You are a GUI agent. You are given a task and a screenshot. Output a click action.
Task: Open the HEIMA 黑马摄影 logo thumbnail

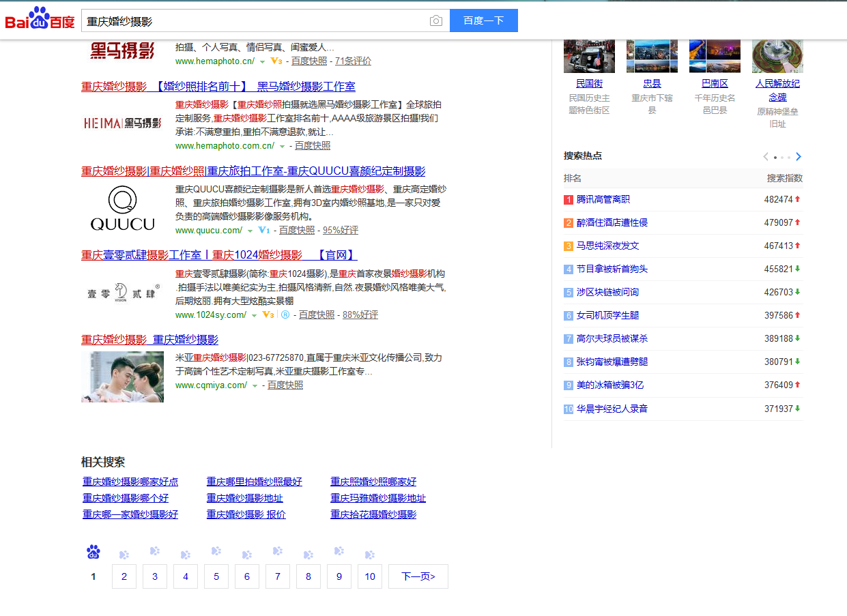(123, 123)
